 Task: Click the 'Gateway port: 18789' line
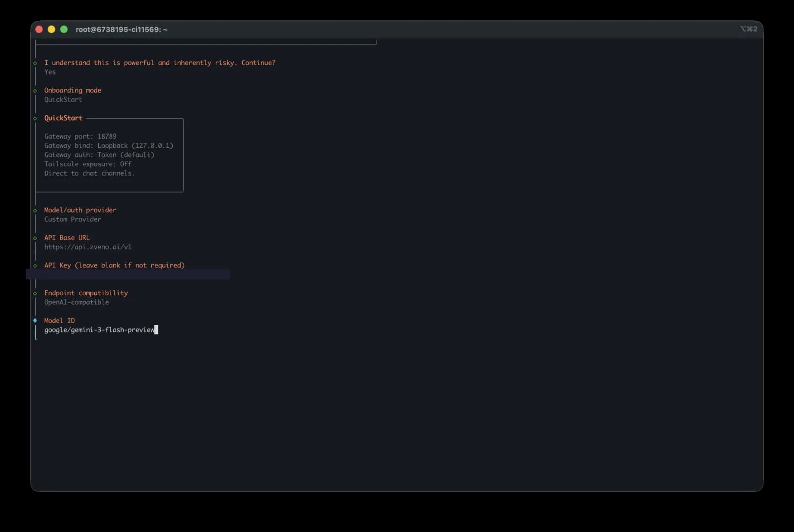pyautogui.click(x=80, y=136)
